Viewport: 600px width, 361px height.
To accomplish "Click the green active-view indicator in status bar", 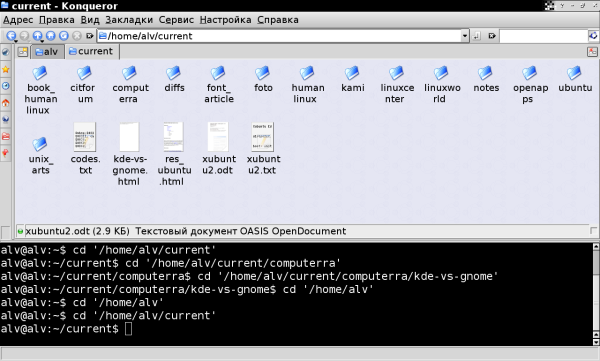I will coord(20,231).
